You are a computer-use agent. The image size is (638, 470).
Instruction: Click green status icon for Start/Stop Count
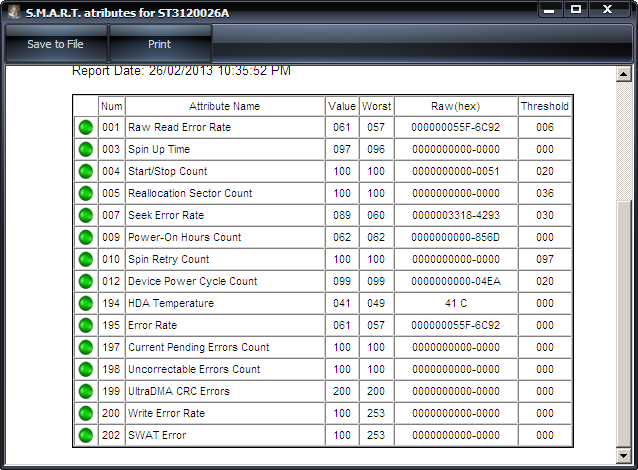pos(86,171)
